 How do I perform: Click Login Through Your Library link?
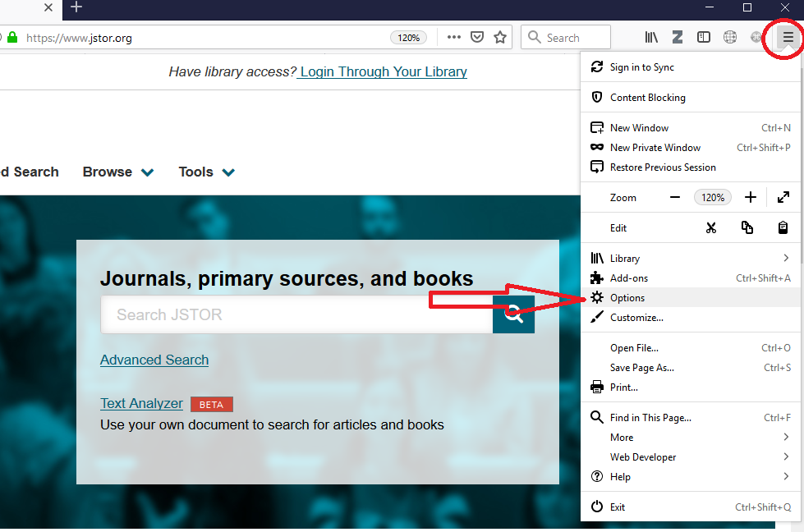click(x=383, y=71)
